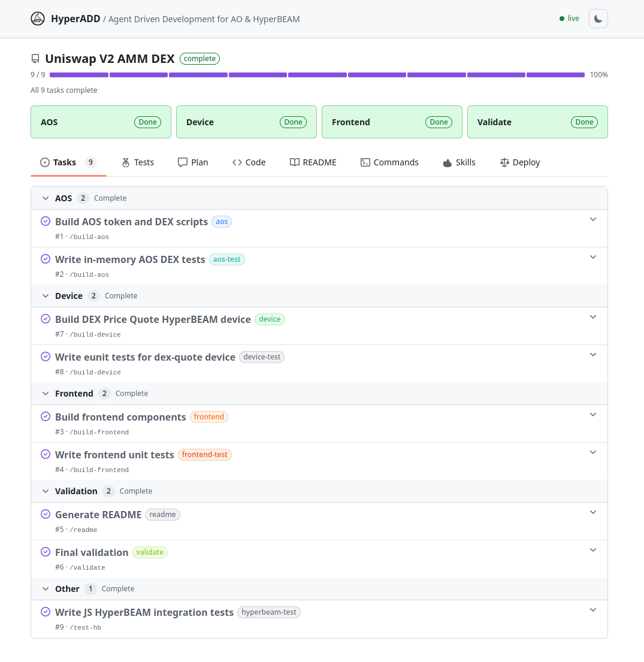Collapse the Frontend task group

click(46, 394)
